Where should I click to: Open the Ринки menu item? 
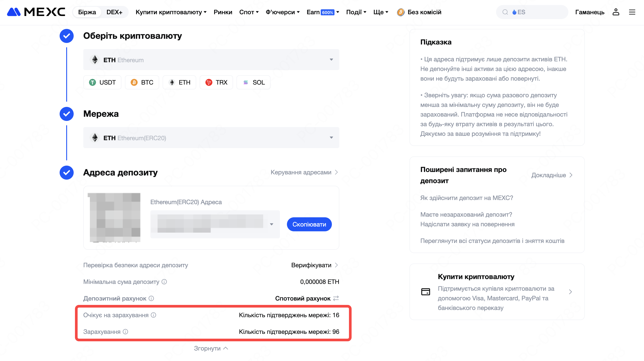point(223,12)
